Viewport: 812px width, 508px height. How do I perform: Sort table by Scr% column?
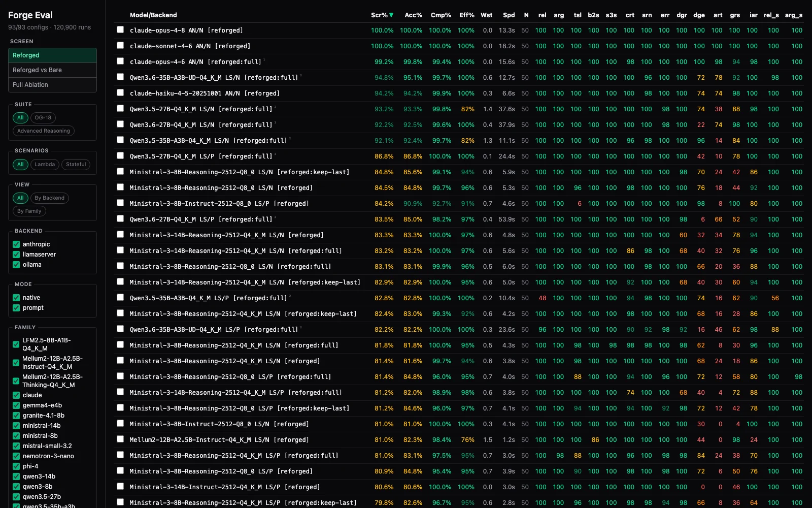(x=382, y=15)
